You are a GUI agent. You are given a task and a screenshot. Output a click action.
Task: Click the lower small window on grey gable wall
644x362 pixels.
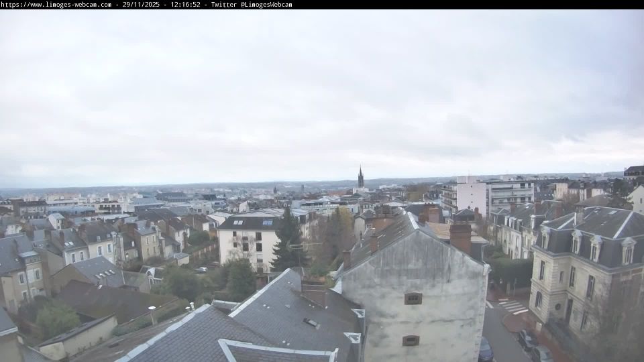(x=411, y=341)
